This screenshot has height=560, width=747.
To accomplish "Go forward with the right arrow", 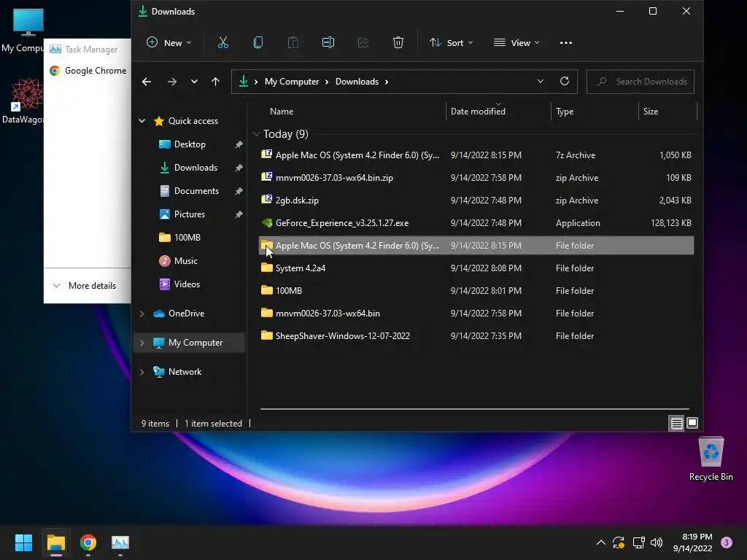I will pos(172,82).
